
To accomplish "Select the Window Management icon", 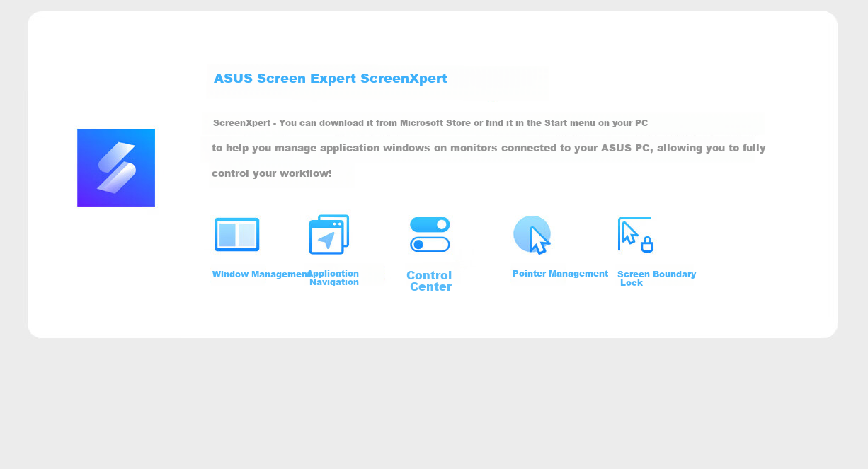I will 236,234.
